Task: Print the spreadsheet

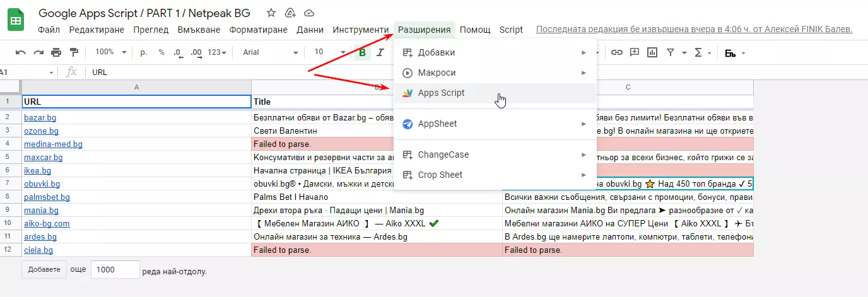Action: point(56,52)
